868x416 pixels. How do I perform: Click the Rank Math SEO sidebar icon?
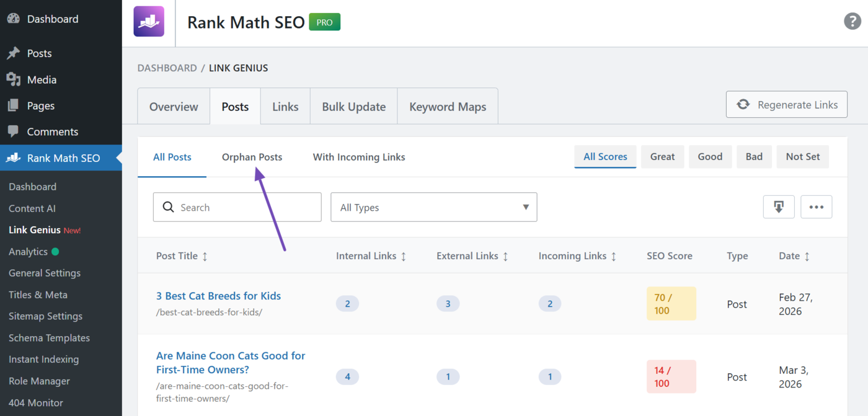13,157
